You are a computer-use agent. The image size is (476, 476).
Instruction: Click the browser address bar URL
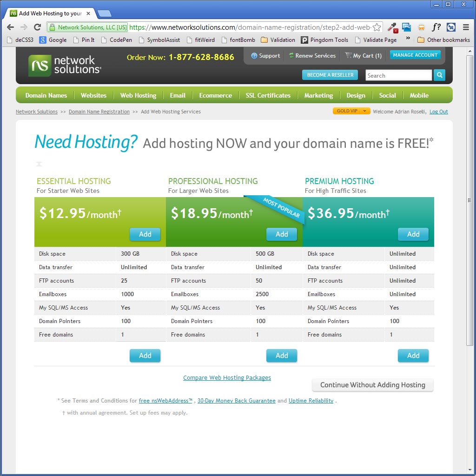pos(250,27)
